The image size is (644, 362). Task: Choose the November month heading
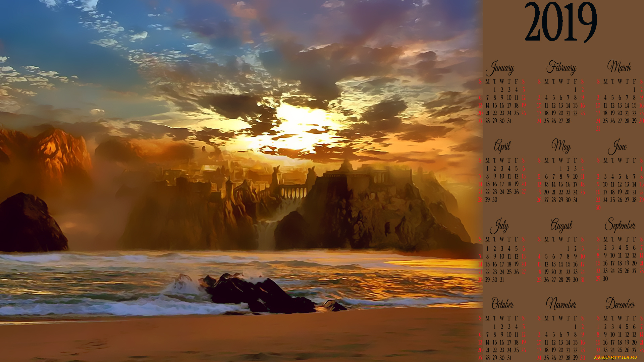[x=561, y=304]
